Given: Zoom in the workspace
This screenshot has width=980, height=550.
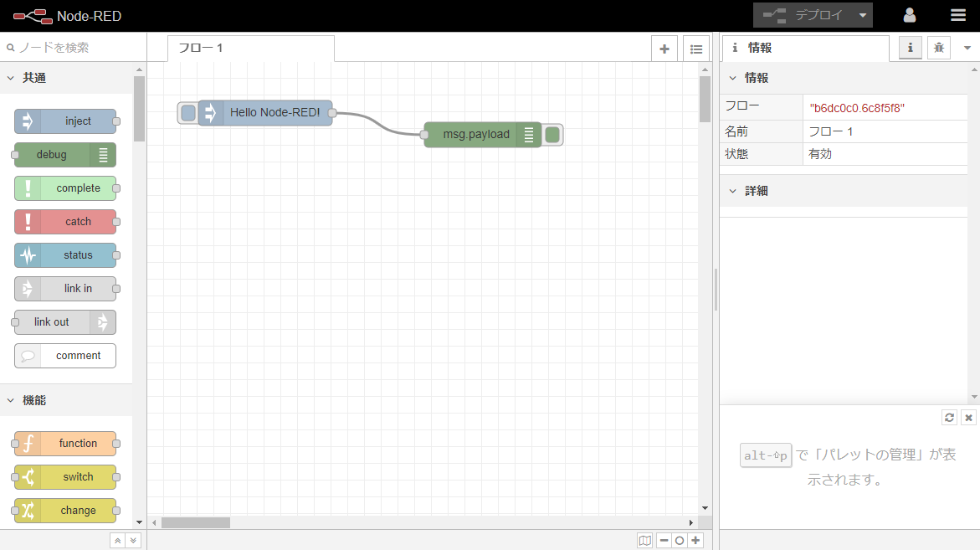Looking at the screenshot, I should [695, 541].
